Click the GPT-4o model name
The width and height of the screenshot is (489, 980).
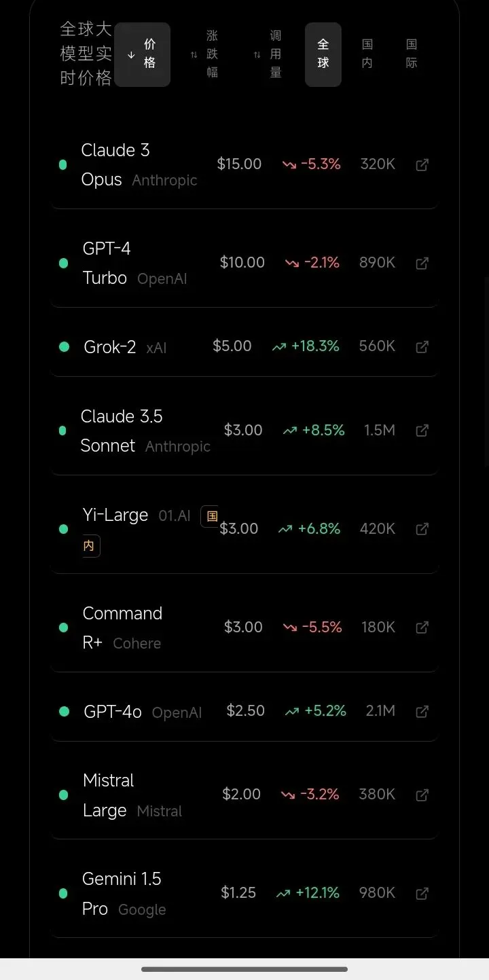pos(113,712)
